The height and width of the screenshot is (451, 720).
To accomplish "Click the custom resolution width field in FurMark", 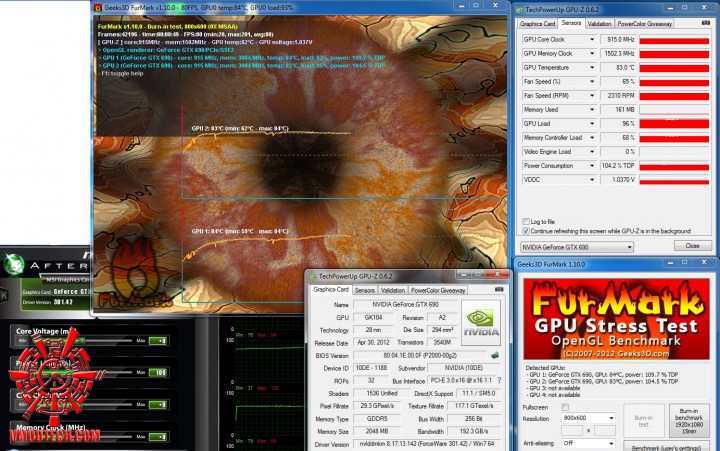I will click(572, 430).
